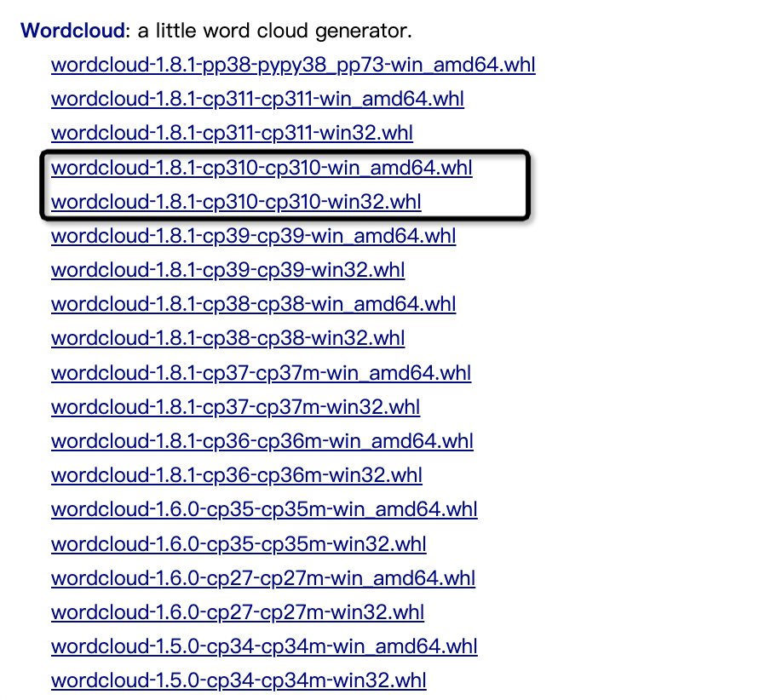The height and width of the screenshot is (700, 765).
Task: Click wordcloud-1.8.1-cp36-cp36m-win_amd64.whl
Action: click(262, 441)
